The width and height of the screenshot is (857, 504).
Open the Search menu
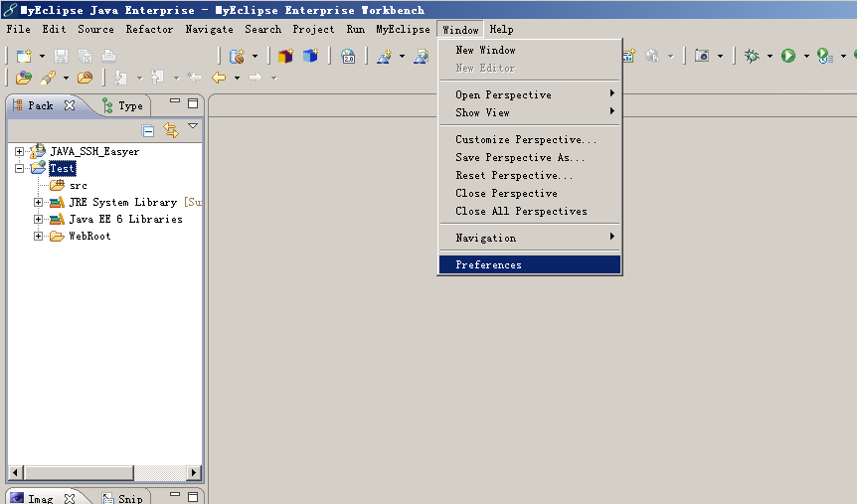coord(262,29)
